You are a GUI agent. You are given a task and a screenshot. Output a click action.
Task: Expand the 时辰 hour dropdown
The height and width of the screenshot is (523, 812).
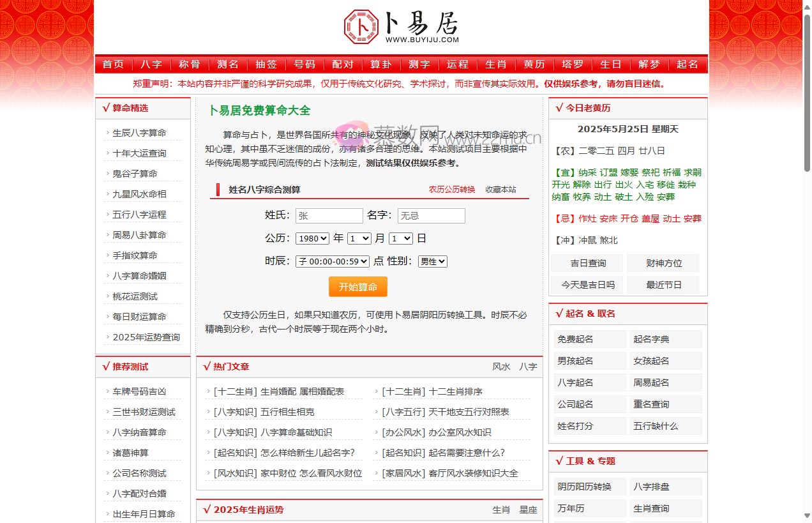tap(331, 261)
